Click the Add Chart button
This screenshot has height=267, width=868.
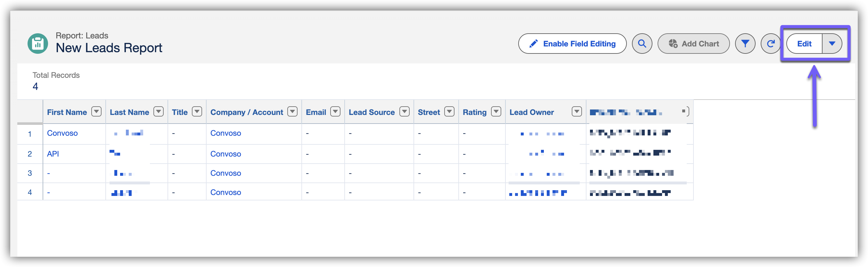(693, 44)
